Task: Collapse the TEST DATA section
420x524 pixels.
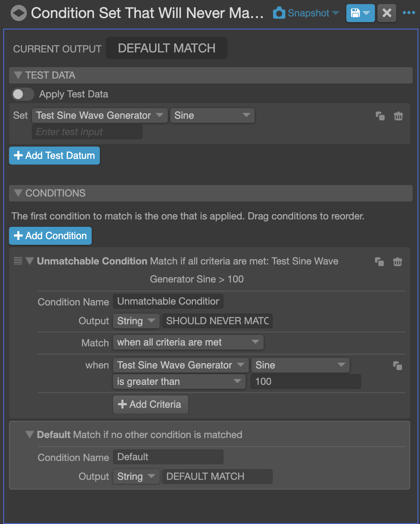Action: (x=18, y=75)
